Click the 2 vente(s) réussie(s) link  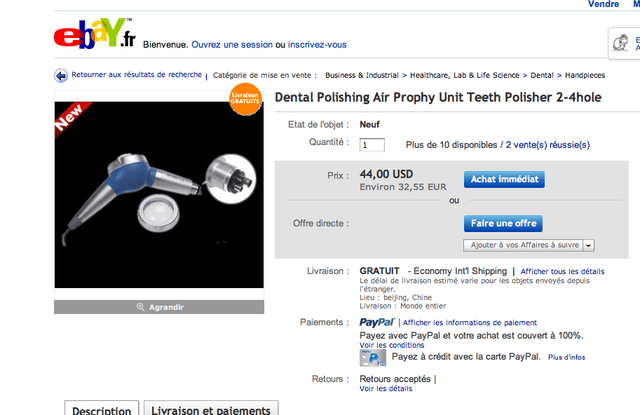pyautogui.click(x=549, y=145)
